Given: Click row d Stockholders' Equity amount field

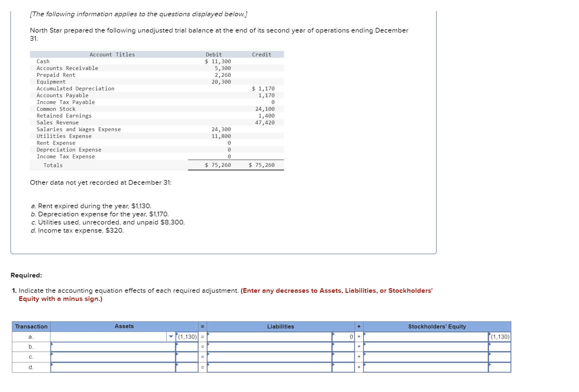Looking at the screenshot, I should pos(500,367).
